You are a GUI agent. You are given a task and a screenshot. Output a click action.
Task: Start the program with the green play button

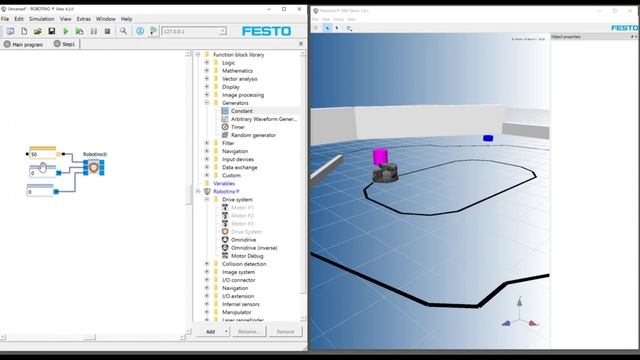click(66, 31)
